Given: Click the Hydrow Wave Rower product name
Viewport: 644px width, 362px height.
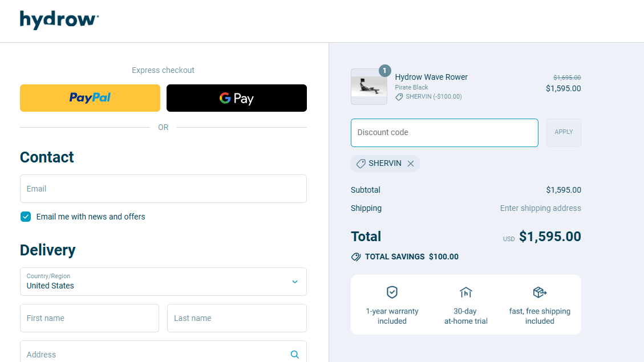Looking at the screenshot, I should 431,77.
